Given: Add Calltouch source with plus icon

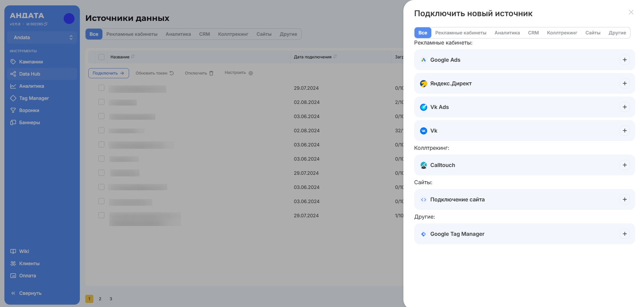Looking at the screenshot, I should 625,165.
